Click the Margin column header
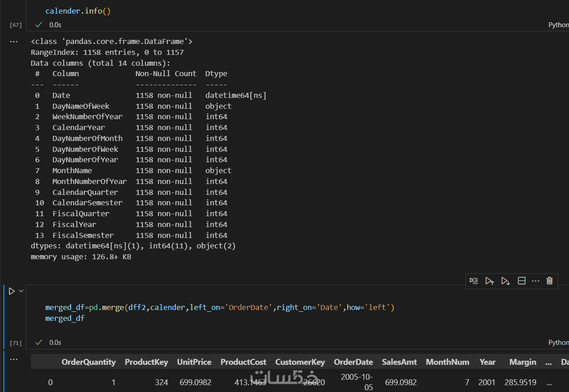 click(x=523, y=362)
